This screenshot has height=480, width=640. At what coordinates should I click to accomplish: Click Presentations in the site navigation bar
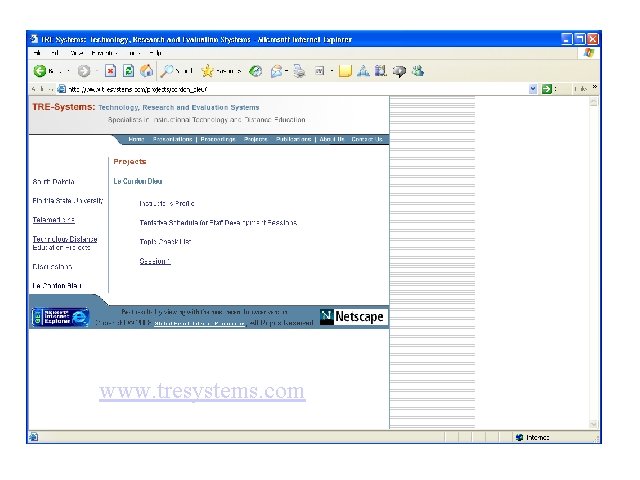pos(172,139)
